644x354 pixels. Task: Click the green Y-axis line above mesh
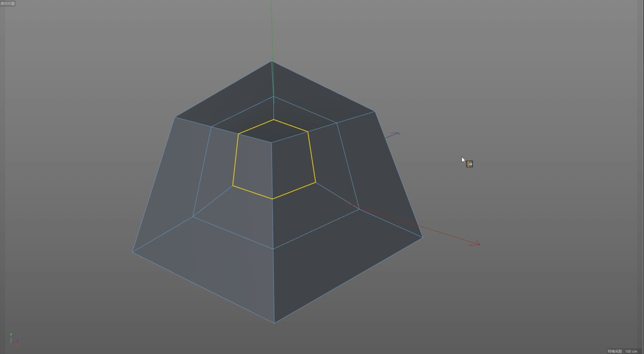tap(272, 30)
